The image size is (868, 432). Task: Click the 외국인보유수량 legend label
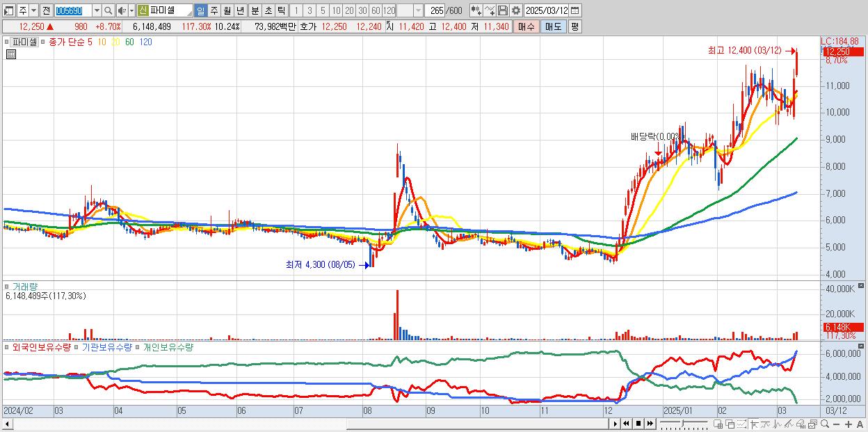tap(41, 346)
